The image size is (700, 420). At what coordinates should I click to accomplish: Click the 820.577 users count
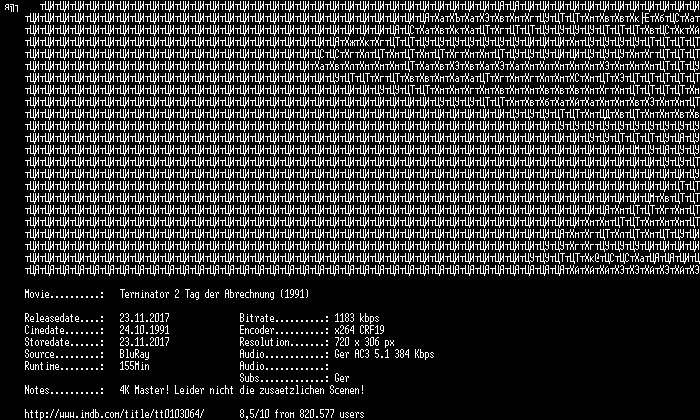coord(332,414)
